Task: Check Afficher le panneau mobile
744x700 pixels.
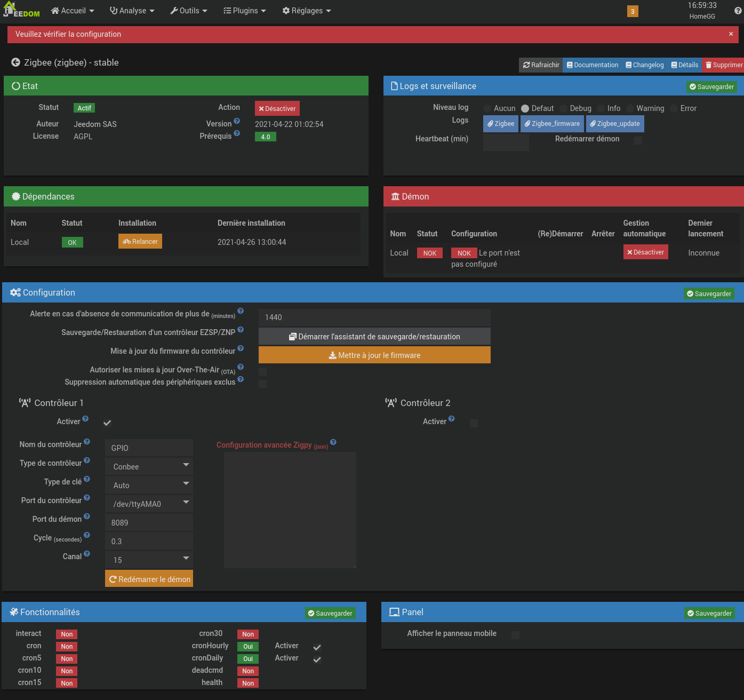Action: click(515, 635)
